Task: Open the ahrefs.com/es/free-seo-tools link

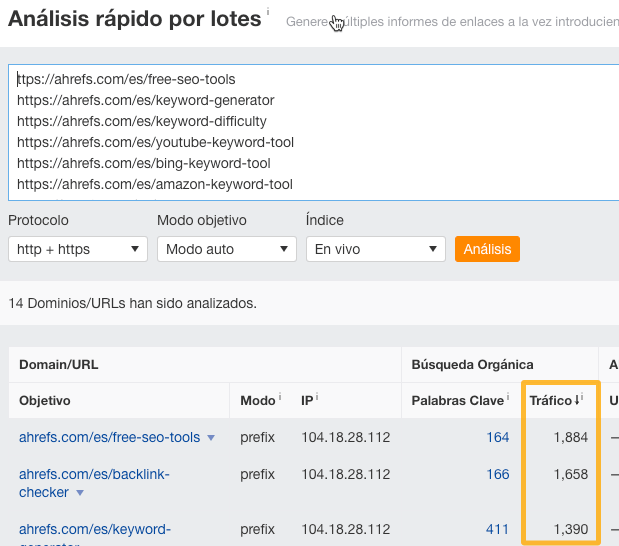Action: [x=109, y=437]
